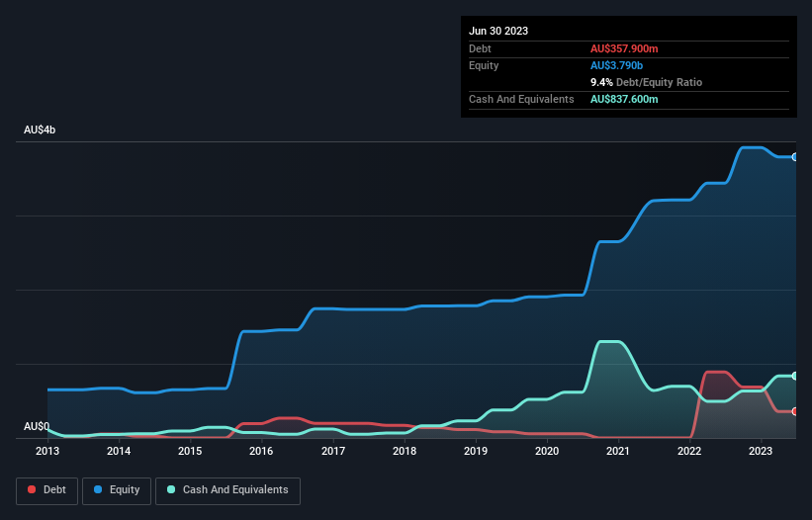Screen dimensions: 812x520
Task: Click the Equity label in tooltip
Action: pos(484,65)
